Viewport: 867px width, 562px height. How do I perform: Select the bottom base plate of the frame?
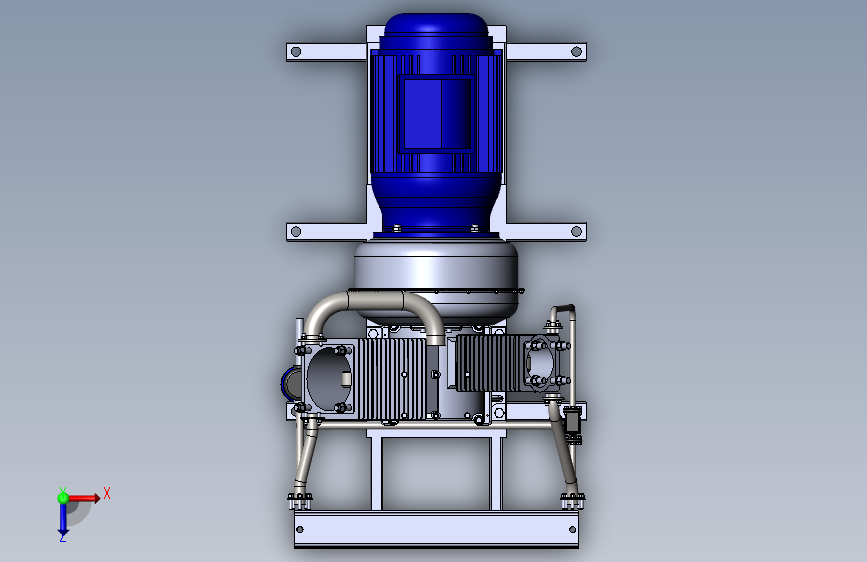[x=436, y=529]
